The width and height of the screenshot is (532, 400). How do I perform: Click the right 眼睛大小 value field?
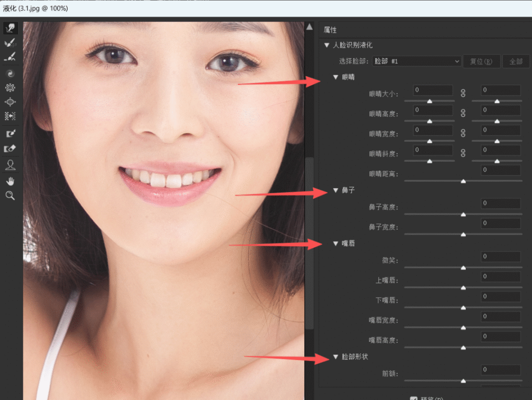[501, 90]
